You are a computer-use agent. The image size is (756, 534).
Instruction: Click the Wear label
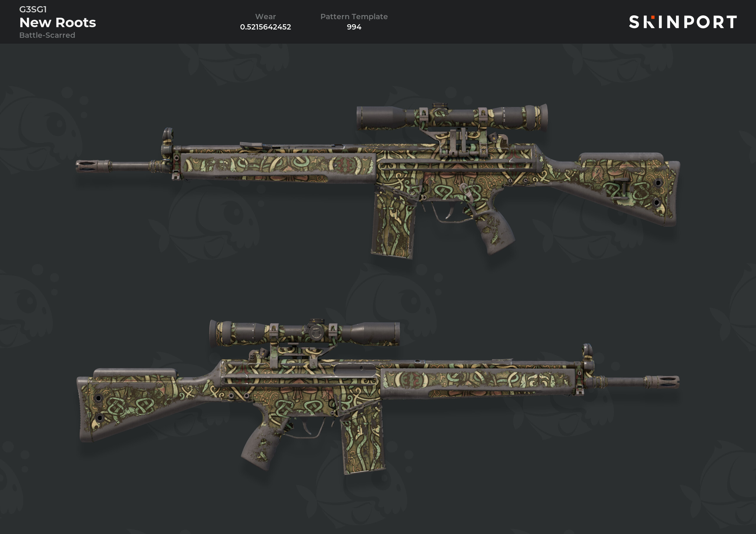tap(265, 17)
